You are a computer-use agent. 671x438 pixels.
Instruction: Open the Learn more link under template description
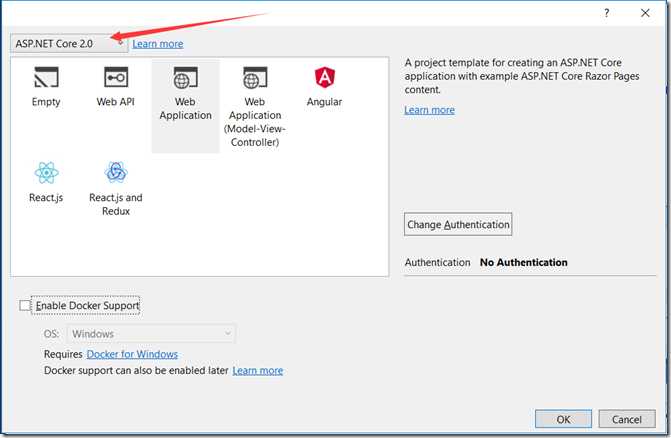(429, 110)
